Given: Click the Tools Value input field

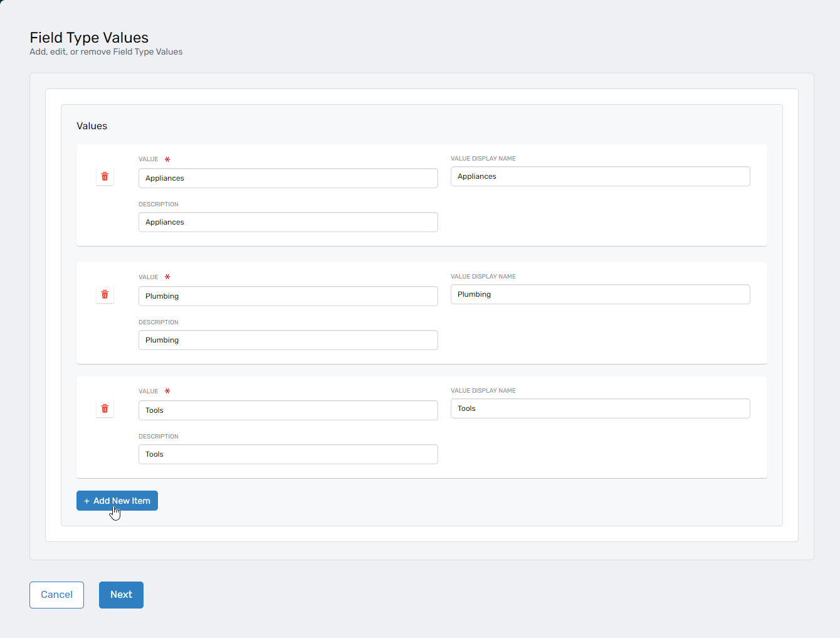Looking at the screenshot, I should [x=288, y=410].
